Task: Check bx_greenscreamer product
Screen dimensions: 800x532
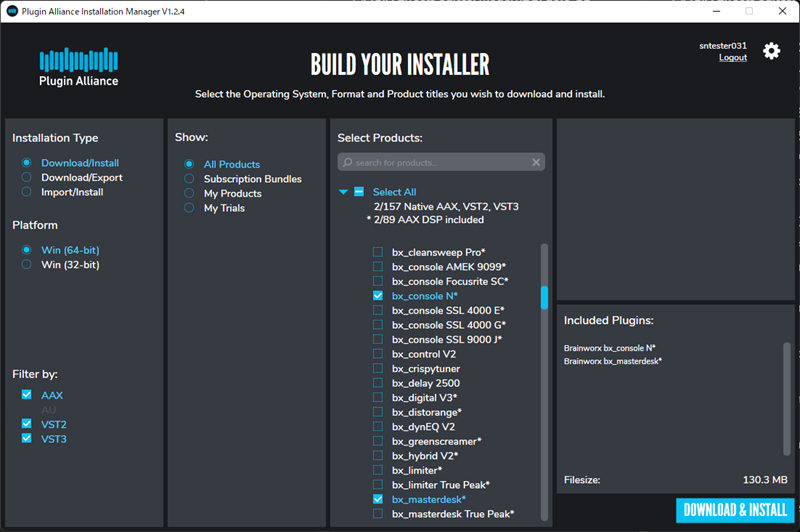Action: [x=378, y=441]
